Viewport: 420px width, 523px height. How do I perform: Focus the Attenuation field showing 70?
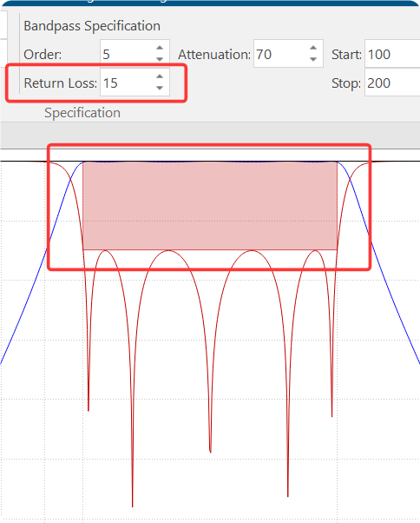point(281,54)
